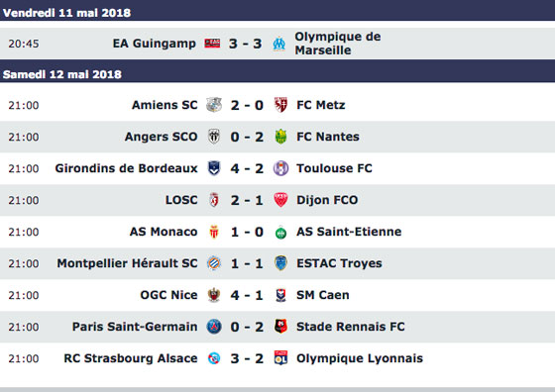
Task: Open the Montpellier Hérault SC team link
Action: coord(128,263)
